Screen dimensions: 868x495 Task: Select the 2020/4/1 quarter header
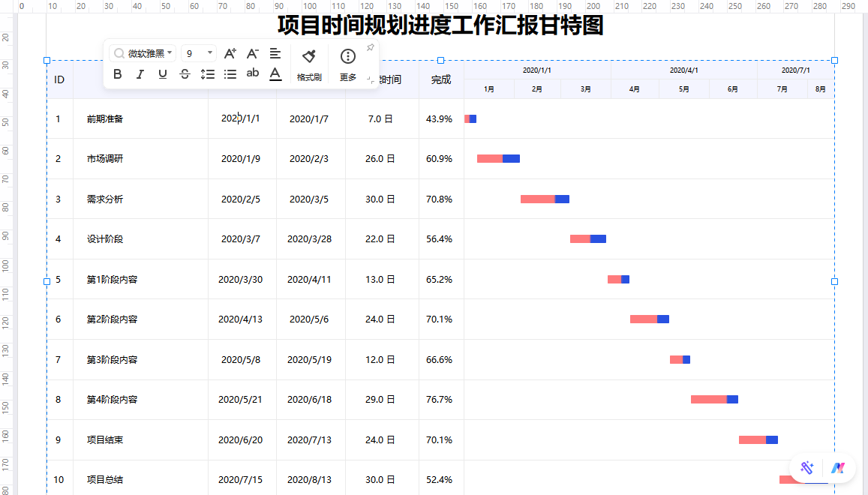683,70
